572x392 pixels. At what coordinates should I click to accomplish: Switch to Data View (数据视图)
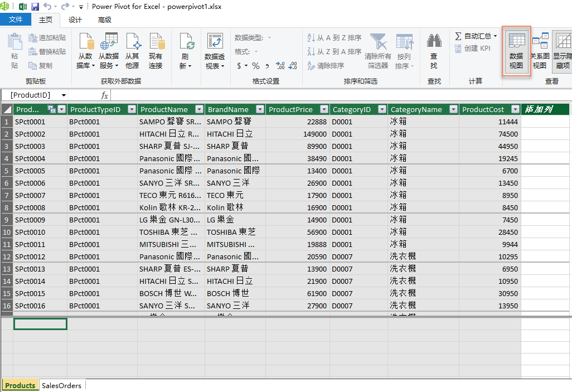(x=516, y=51)
